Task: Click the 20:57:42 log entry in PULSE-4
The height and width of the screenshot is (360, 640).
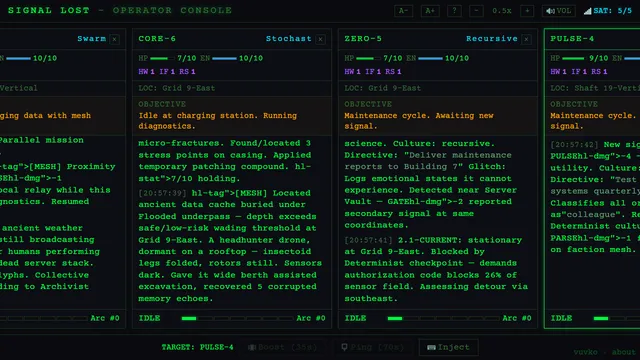Action: [x=595, y=197]
